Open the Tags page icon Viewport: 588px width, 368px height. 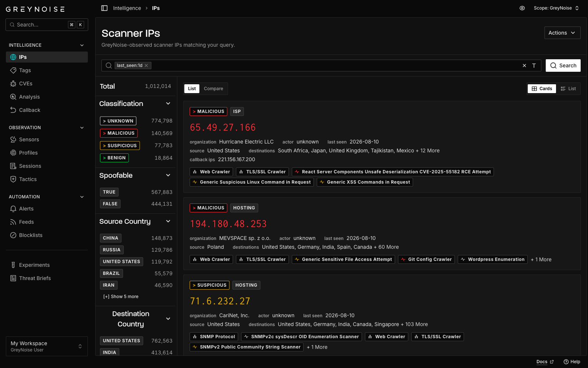pos(13,70)
